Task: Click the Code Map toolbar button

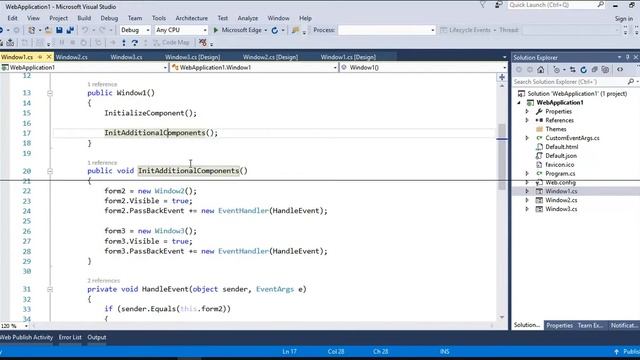Action: [171, 42]
